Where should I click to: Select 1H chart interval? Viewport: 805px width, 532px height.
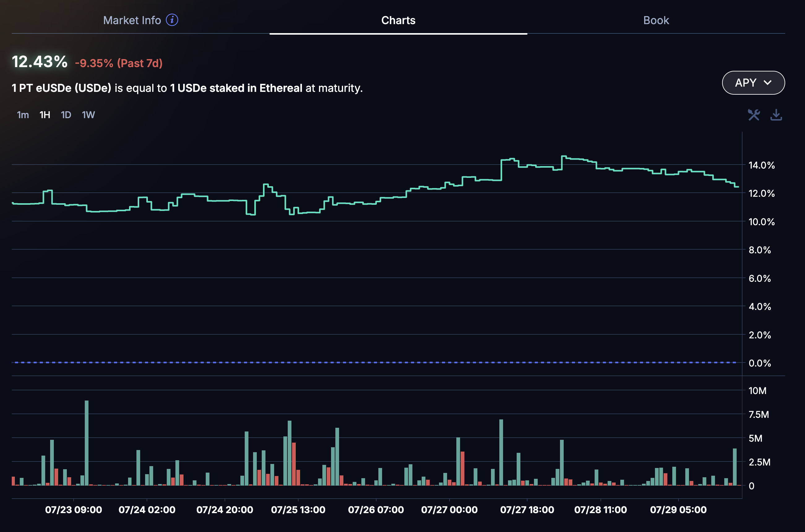tap(45, 115)
